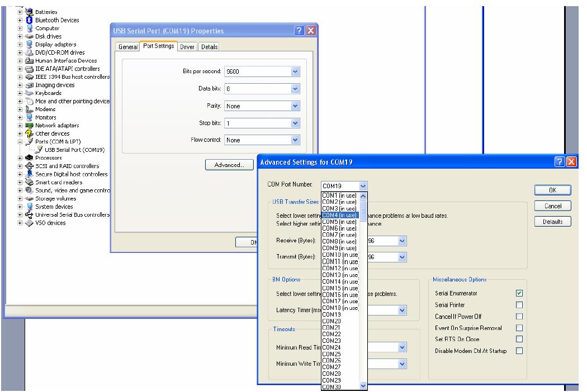
Task: Open the General tab
Action: click(x=128, y=47)
